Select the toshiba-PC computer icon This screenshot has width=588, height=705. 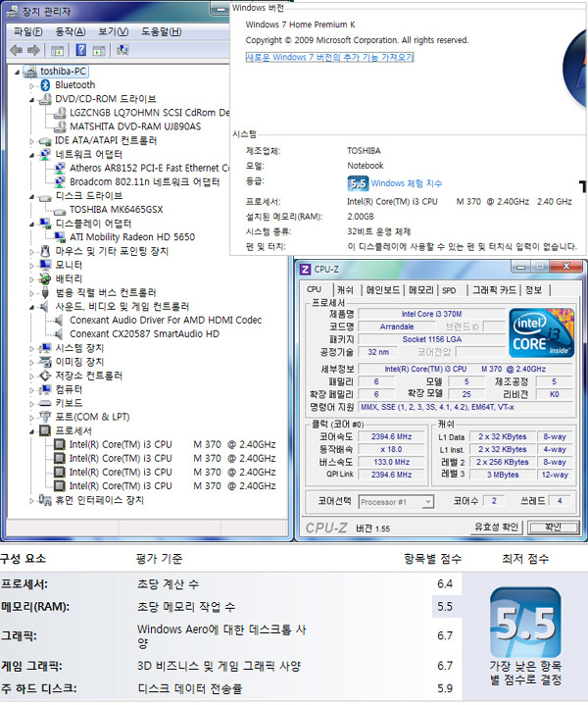30,71
